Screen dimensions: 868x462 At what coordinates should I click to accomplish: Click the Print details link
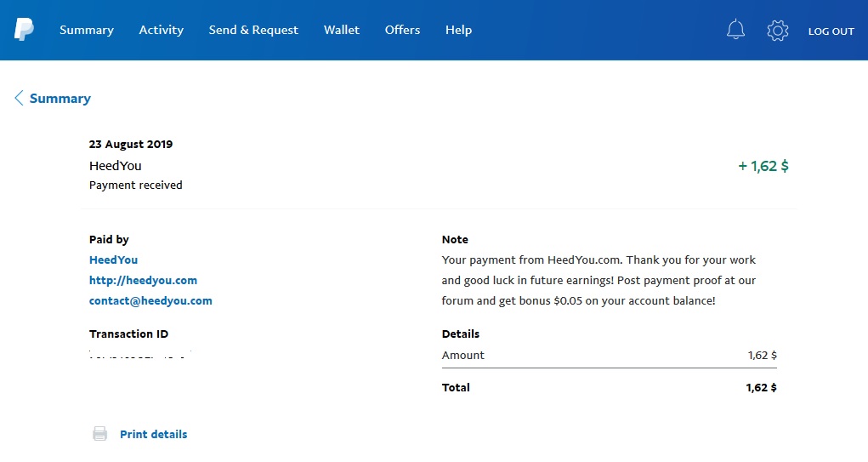point(153,434)
